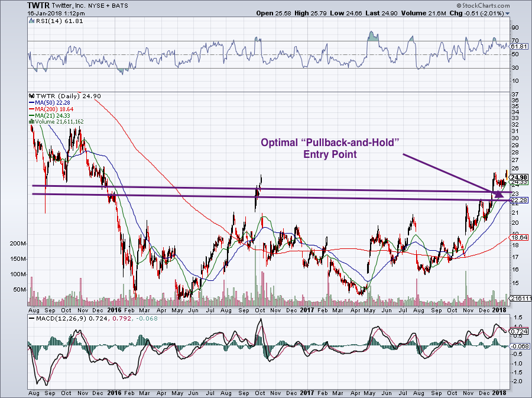Click the volume bars icon in legend
Screen dimensions: 532x398
click(31, 122)
